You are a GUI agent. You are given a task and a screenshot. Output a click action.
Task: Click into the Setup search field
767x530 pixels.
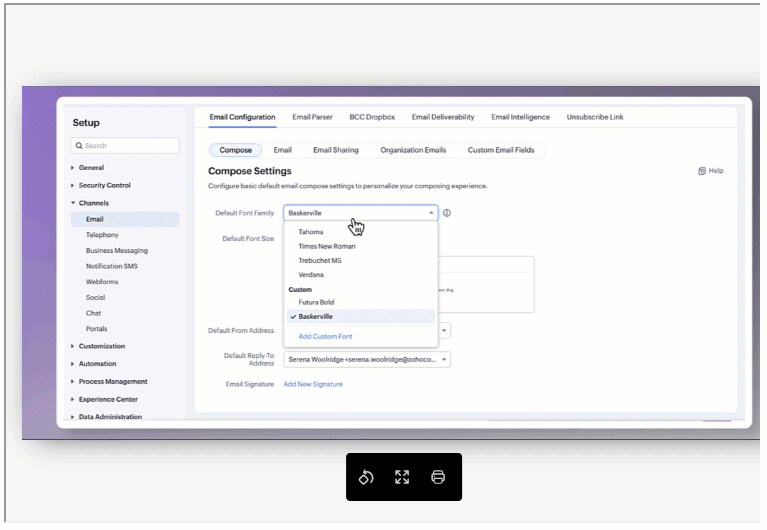pyautogui.click(x=125, y=146)
